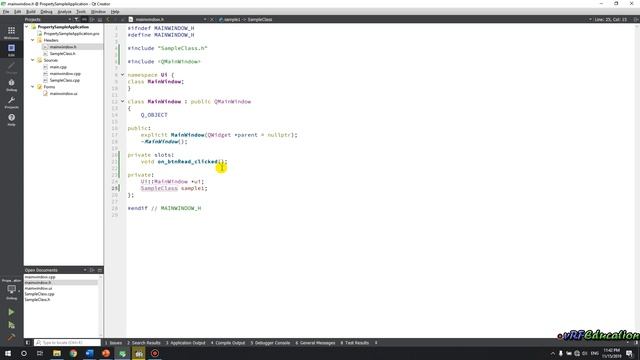Switch to SampleClass.h in Open Documents
This screenshot has height=360, width=640.
[x=37, y=300]
